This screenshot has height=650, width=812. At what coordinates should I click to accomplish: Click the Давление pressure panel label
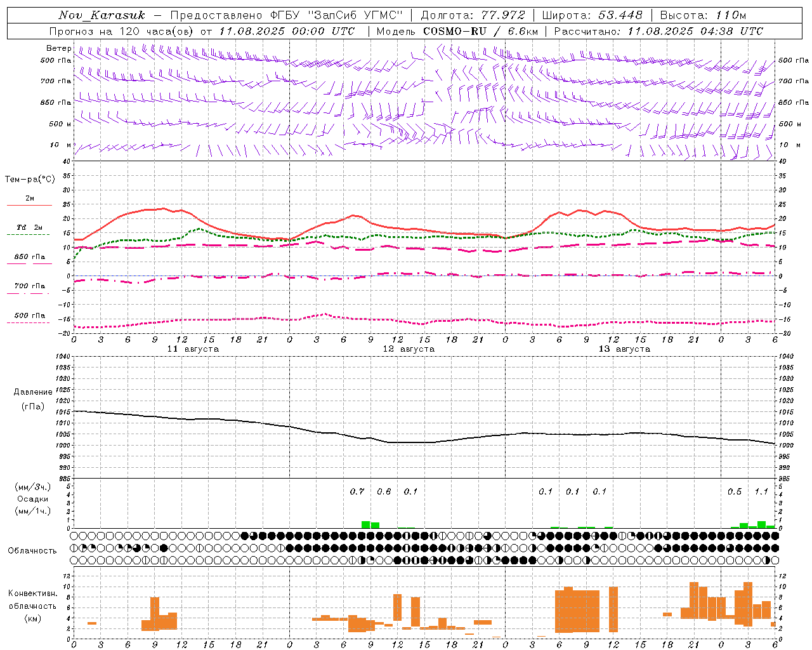pyautogui.click(x=33, y=392)
